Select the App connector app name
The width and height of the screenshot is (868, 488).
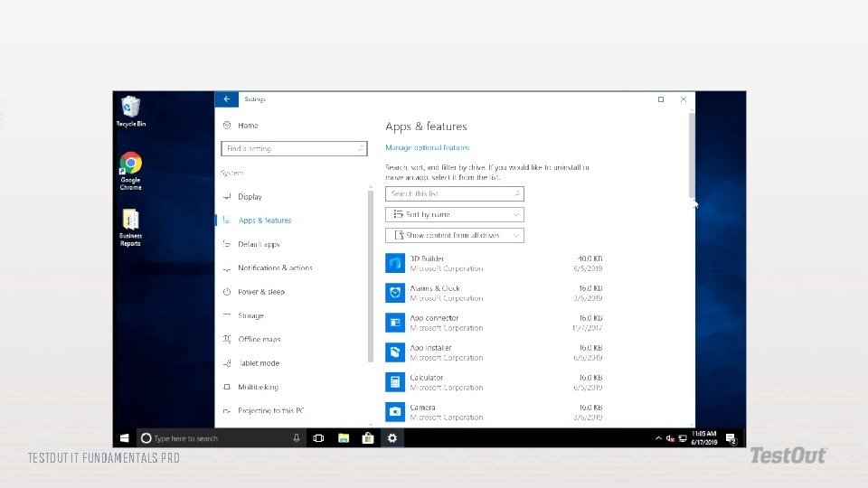tap(434, 318)
